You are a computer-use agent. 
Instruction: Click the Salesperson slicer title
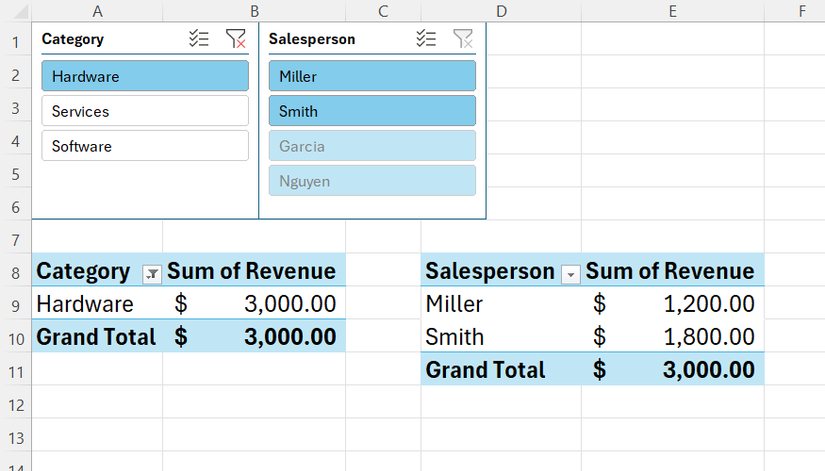pos(312,39)
